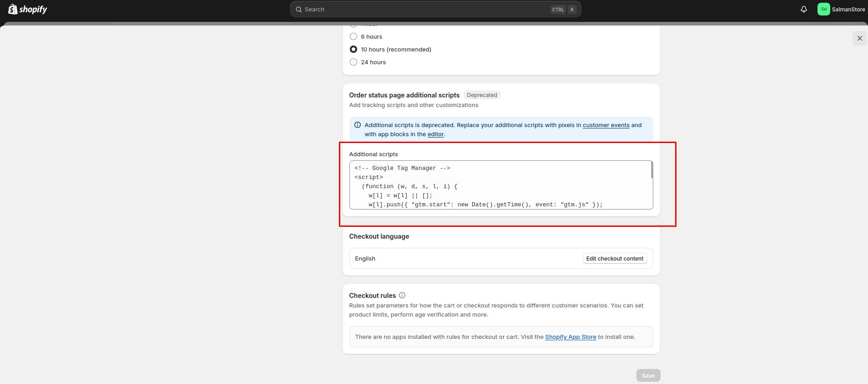868x384 pixels.
Task: Click the CTRL K shortcut badge
Action: pyautogui.click(x=564, y=10)
